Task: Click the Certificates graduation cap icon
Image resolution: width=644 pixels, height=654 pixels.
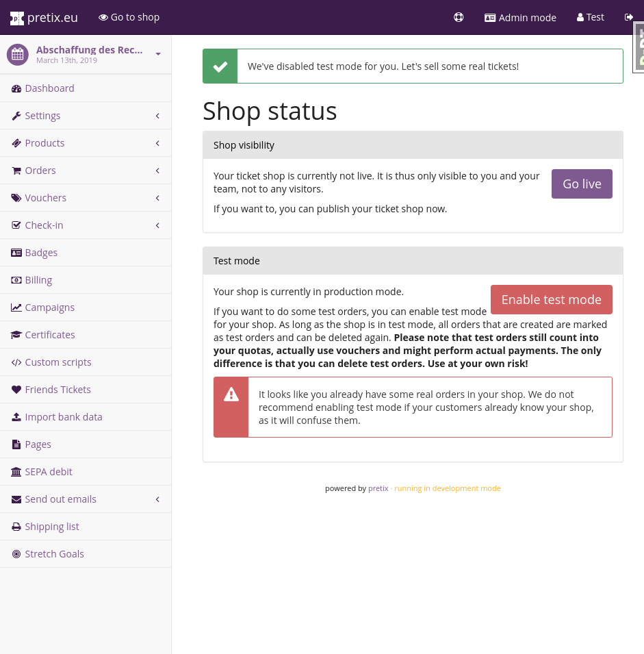Action: coord(16,335)
